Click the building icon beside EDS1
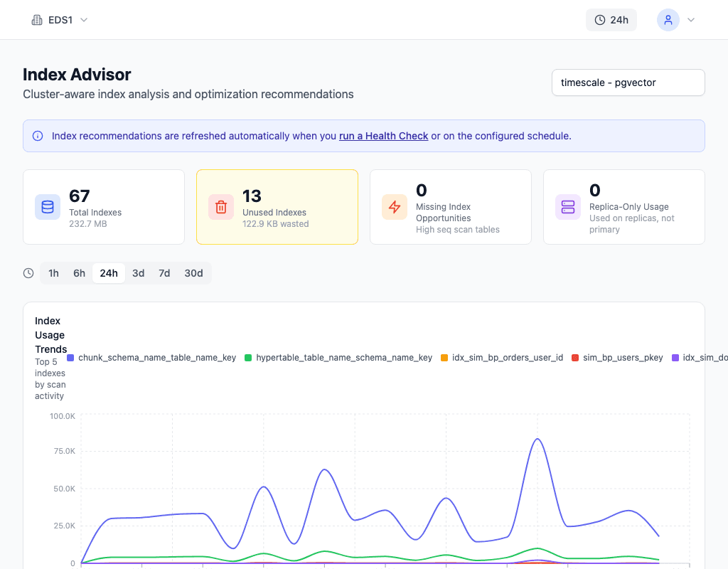 tap(37, 20)
